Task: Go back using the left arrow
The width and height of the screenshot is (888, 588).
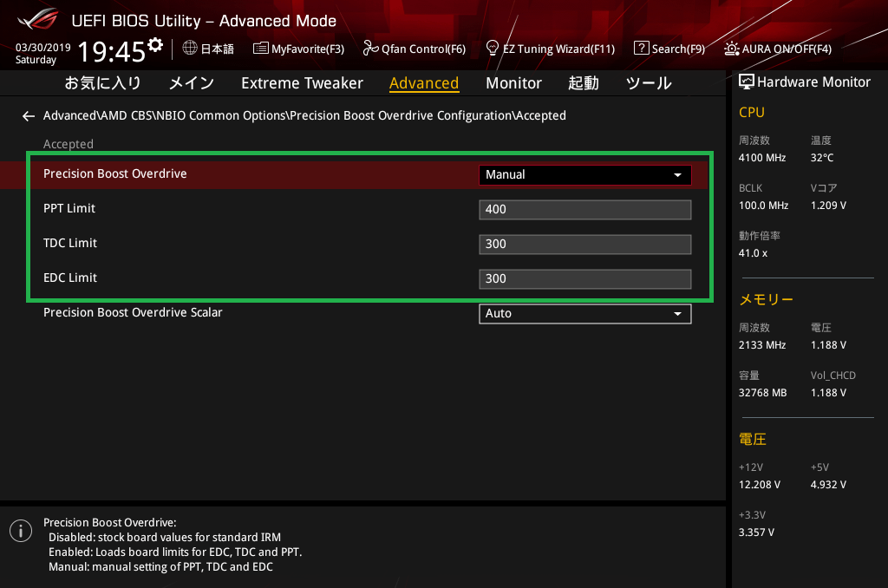Action: (x=29, y=116)
